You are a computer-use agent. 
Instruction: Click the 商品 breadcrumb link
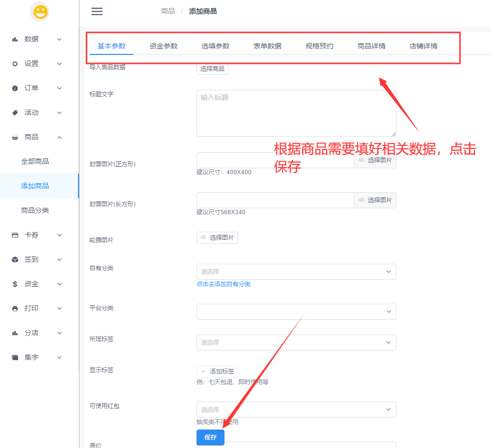(168, 11)
